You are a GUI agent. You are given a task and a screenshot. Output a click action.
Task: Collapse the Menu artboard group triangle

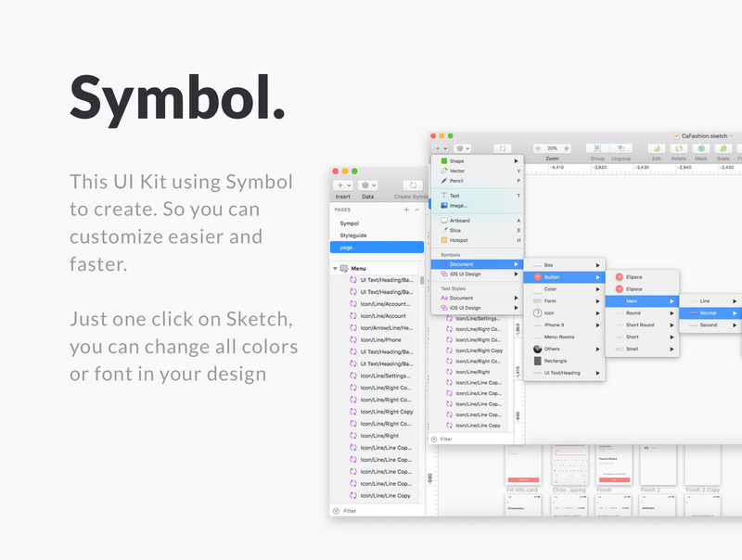[335, 269]
